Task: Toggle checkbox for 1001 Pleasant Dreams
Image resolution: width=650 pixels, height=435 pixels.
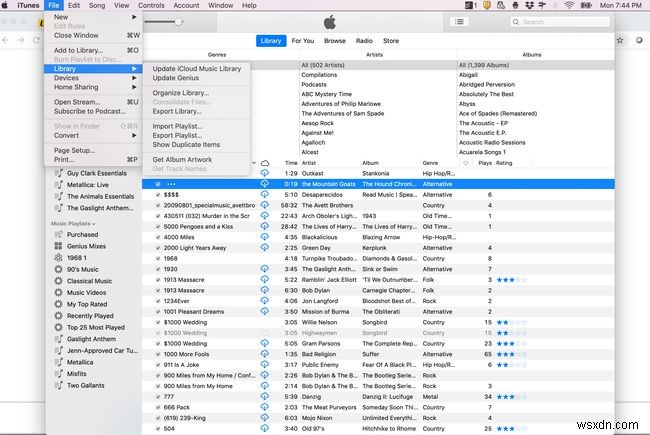Action: click(158, 311)
